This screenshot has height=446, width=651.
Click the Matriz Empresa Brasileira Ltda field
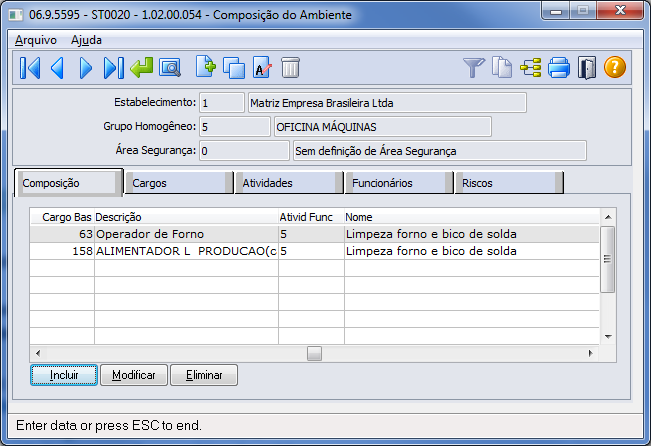tap(387, 103)
